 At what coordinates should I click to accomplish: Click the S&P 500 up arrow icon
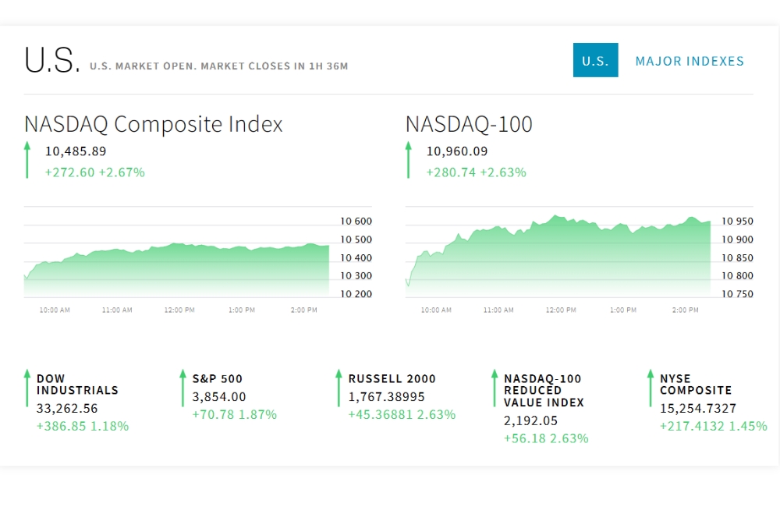tap(183, 388)
